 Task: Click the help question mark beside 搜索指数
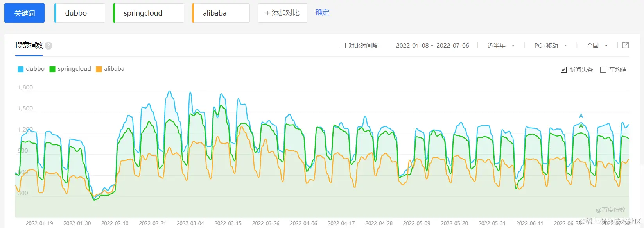(48, 46)
